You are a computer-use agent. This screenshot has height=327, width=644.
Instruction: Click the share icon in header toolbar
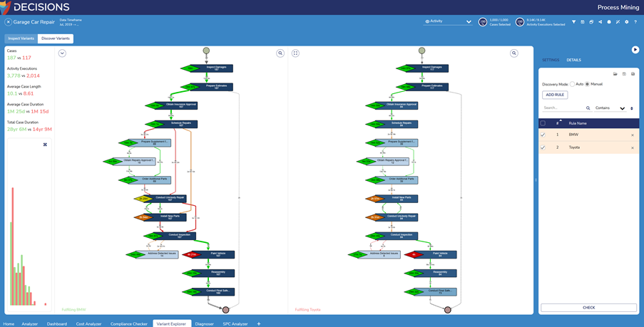point(600,22)
